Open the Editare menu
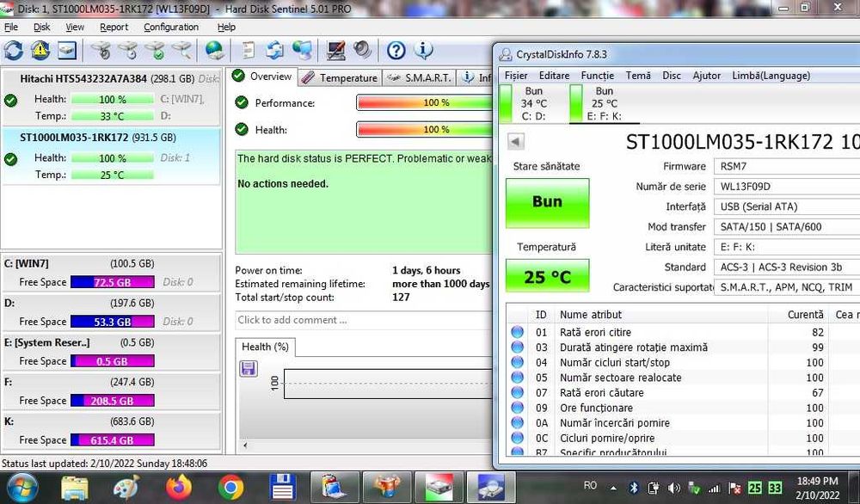The image size is (860, 504). pyautogui.click(x=554, y=75)
